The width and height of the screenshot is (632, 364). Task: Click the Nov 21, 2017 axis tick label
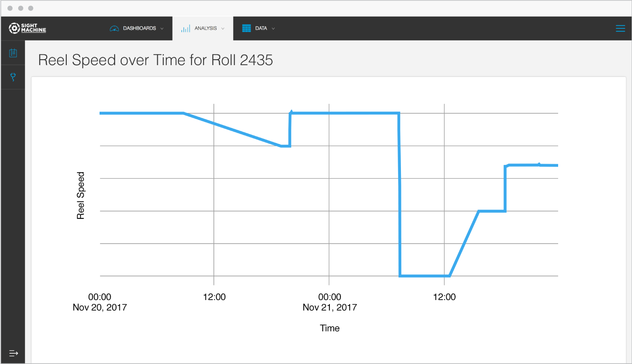pyautogui.click(x=329, y=307)
